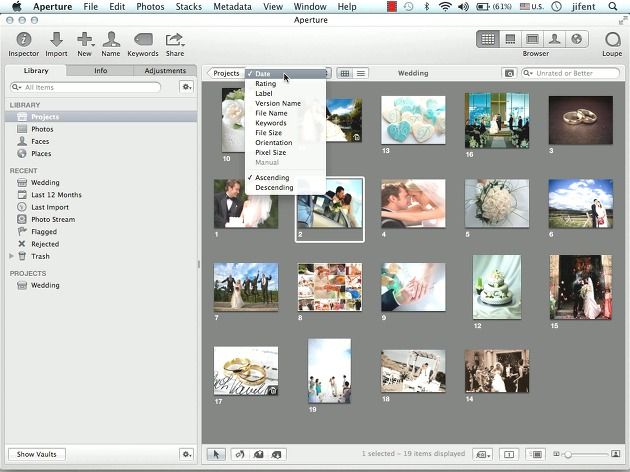Select Ascending sort order
630x472 pixels.
click(x=272, y=178)
